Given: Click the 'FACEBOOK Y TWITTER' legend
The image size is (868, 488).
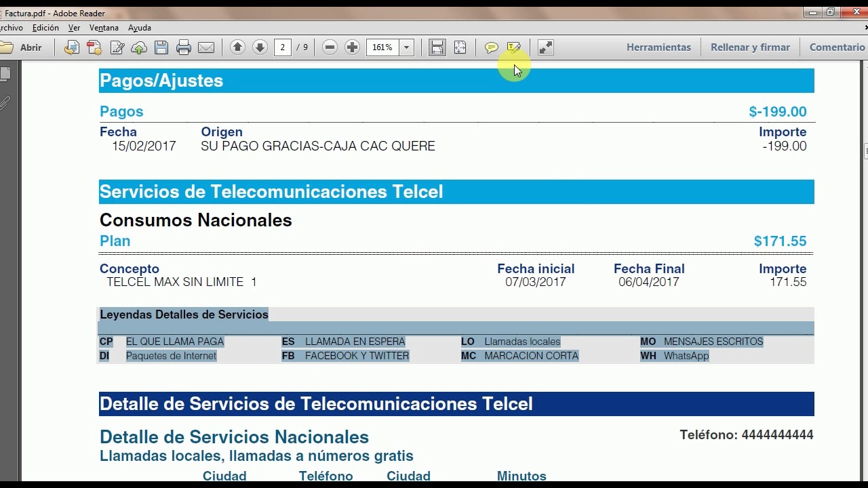Looking at the screenshot, I should 357,356.
